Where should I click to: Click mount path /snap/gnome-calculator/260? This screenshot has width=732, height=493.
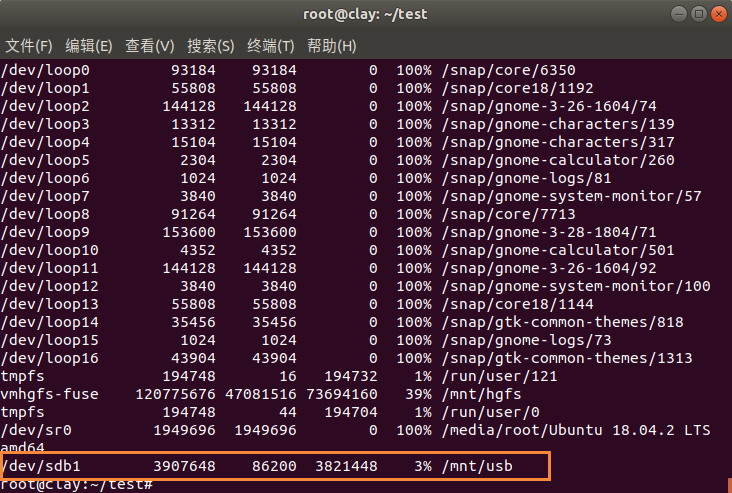point(558,160)
